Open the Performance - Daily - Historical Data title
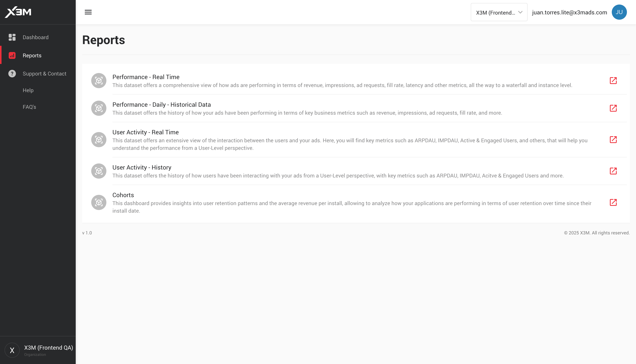This screenshot has width=636, height=364. [162, 104]
